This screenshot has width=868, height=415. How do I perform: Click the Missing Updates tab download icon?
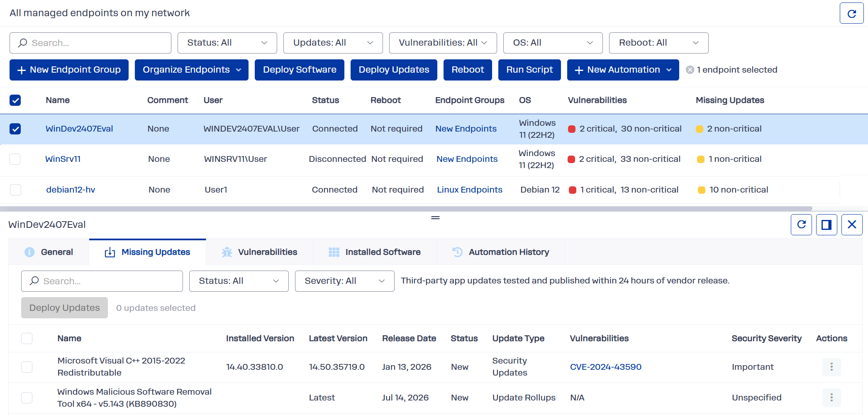point(110,252)
